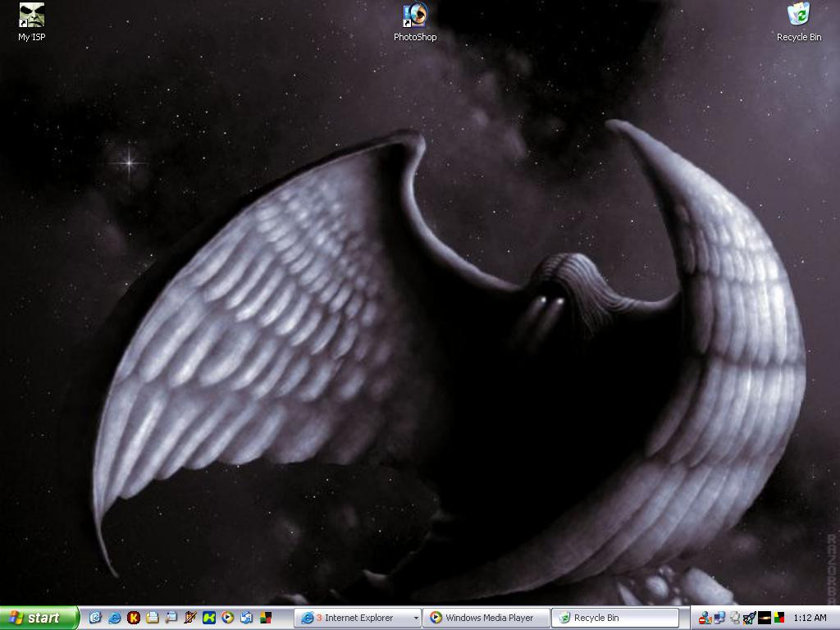Open the PhotoShop desktop shortcut

[414, 21]
